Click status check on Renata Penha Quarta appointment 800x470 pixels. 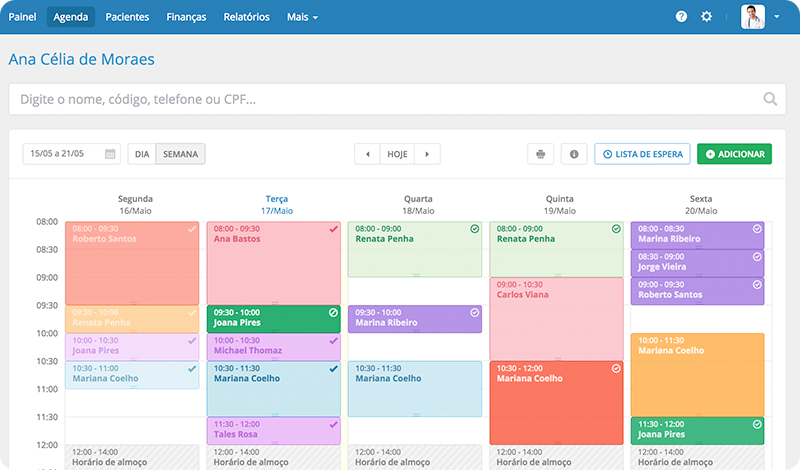475,229
